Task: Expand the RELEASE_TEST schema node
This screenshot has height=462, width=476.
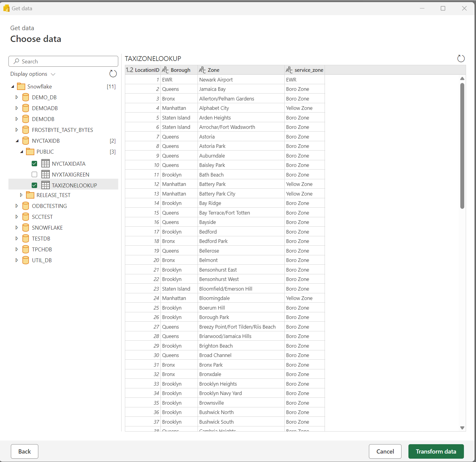Action: 21,195
